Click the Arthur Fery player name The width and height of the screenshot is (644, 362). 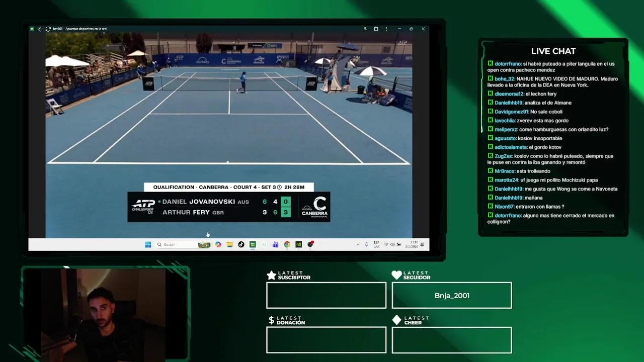pyautogui.click(x=186, y=212)
